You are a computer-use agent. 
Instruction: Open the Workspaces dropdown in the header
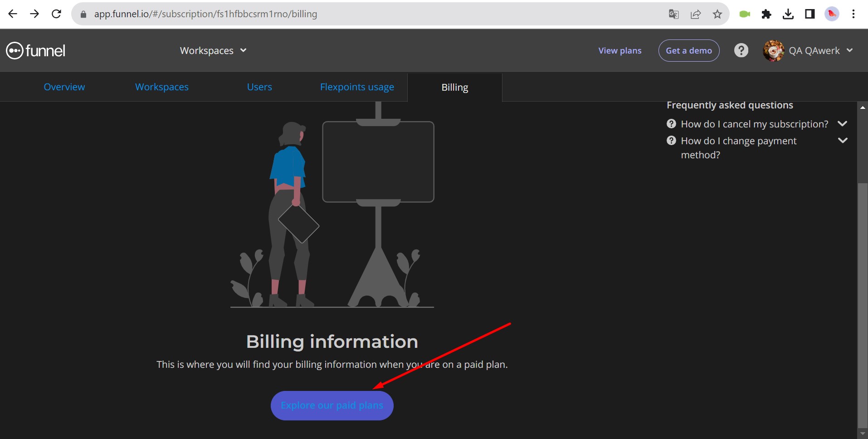click(213, 50)
